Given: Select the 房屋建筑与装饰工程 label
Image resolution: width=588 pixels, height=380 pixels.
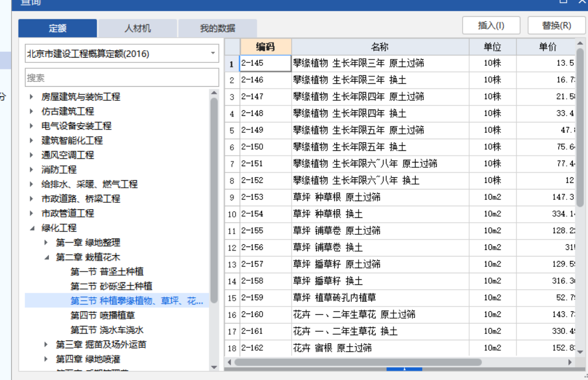Looking at the screenshot, I should (x=80, y=97).
